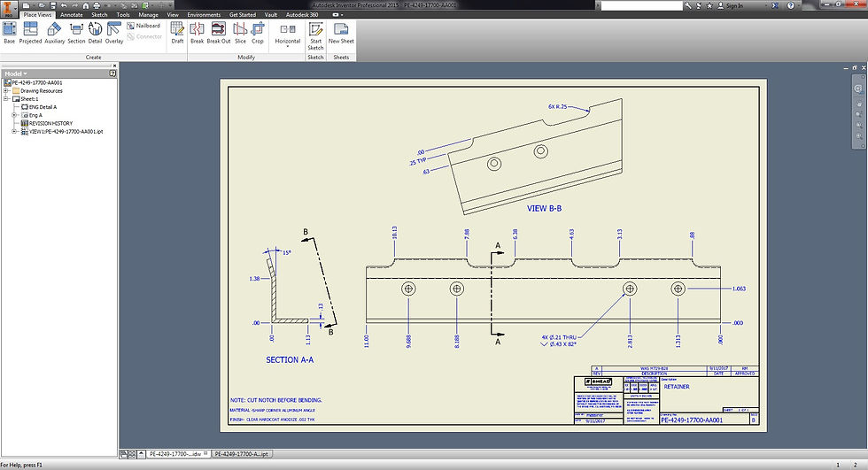
Task: Click the title bar search field
Action: (641, 5)
